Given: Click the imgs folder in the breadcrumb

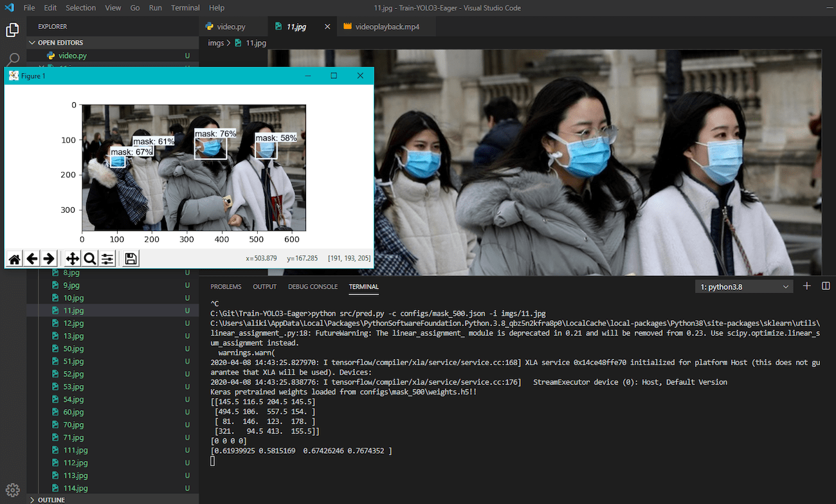Looking at the screenshot, I should tap(216, 43).
